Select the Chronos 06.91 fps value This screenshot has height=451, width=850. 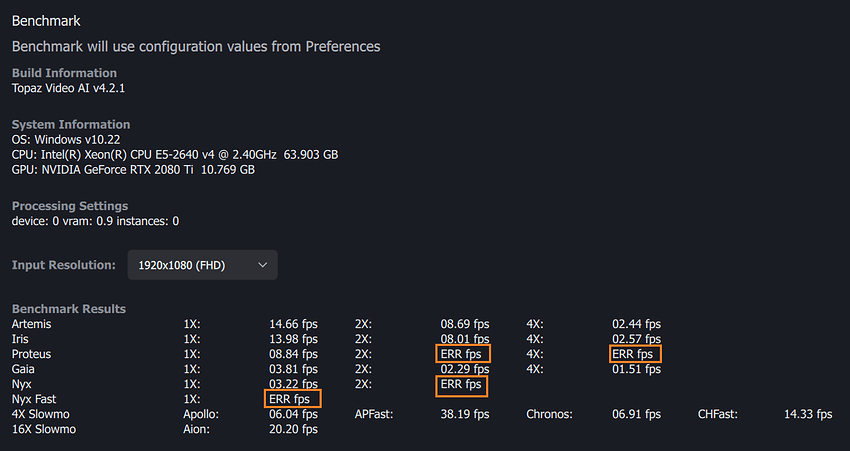[x=636, y=414]
